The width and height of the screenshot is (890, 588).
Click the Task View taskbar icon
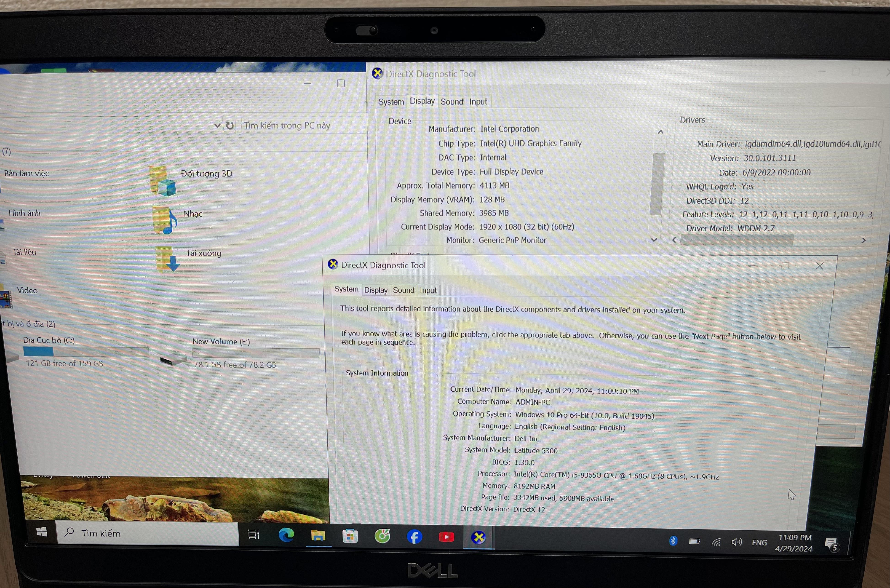(x=254, y=534)
